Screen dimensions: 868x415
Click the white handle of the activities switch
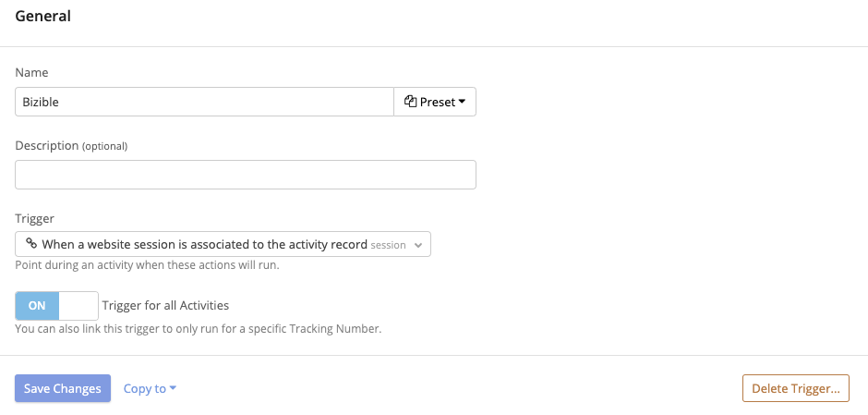[x=78, y=306]
